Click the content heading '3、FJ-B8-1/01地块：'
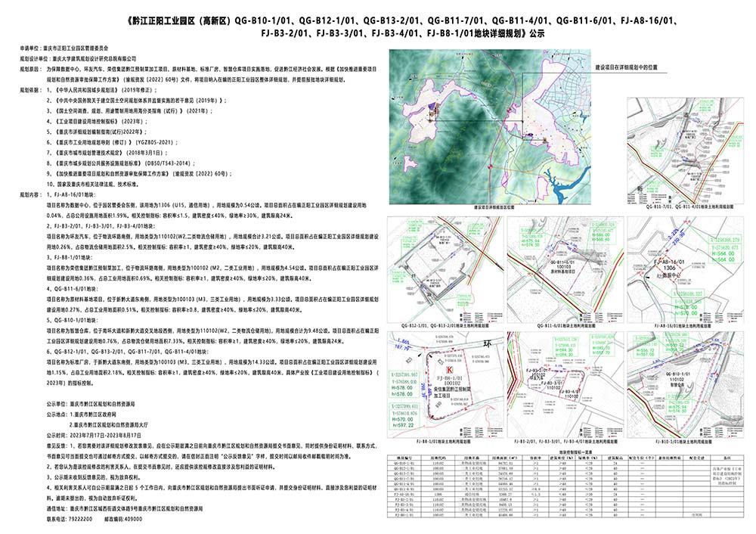This screenshot has width=756, height=534. click(x=70, y=258)
